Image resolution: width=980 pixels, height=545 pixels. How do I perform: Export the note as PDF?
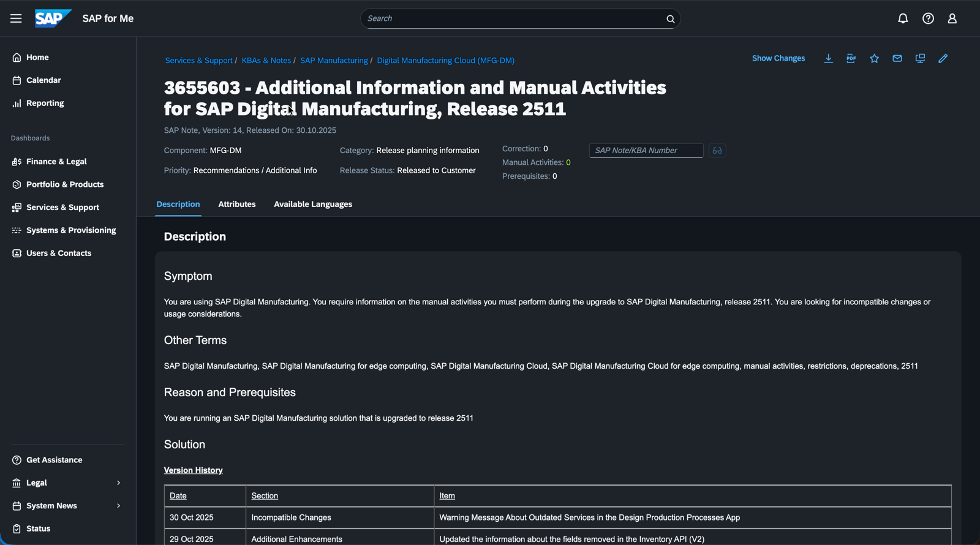pos(851,58)
